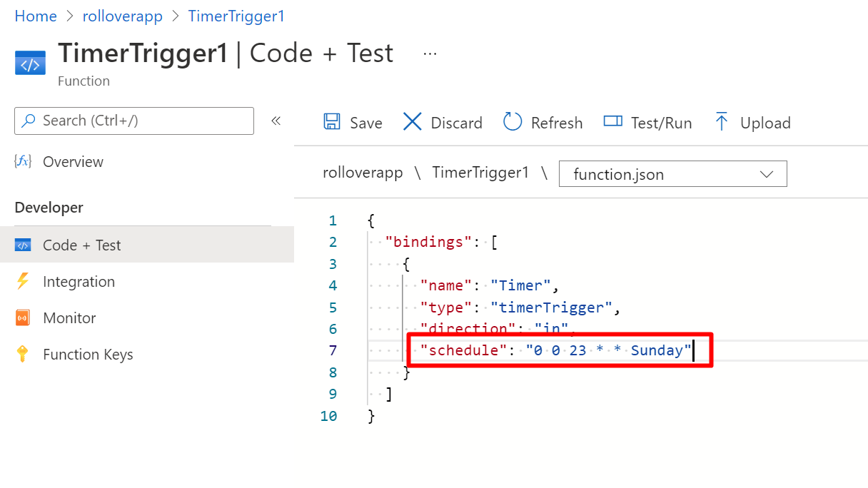Click the Upload arrow icon

pos(722,122)
